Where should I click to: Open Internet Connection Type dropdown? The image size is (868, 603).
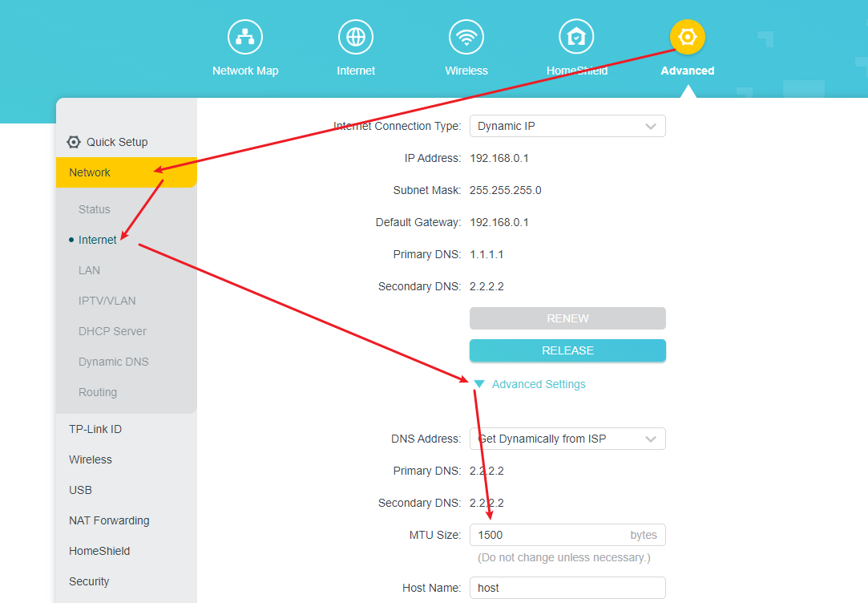point(567,126)
